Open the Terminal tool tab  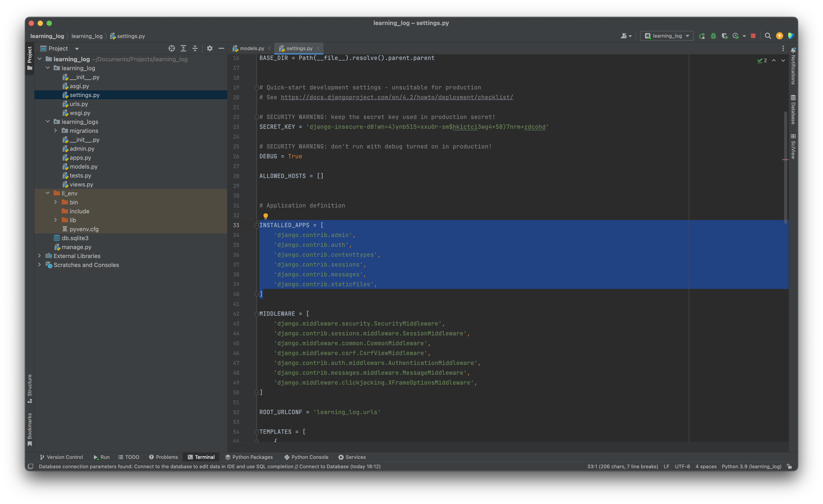tap(201, 457)
